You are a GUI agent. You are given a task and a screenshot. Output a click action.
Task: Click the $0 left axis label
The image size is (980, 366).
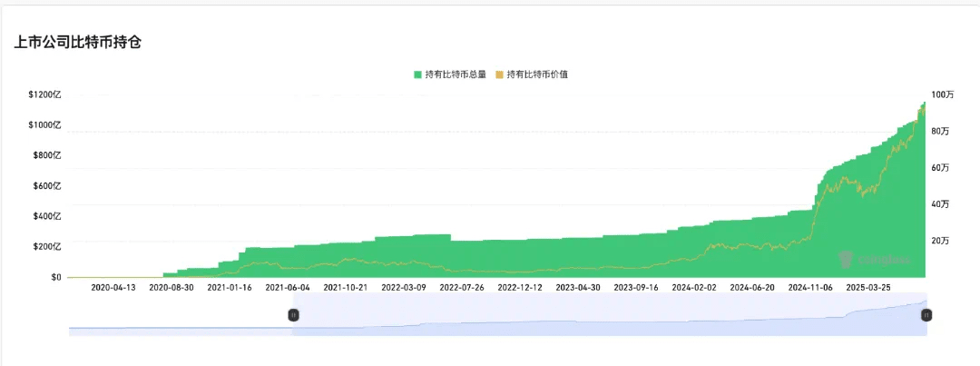(55, 277)
